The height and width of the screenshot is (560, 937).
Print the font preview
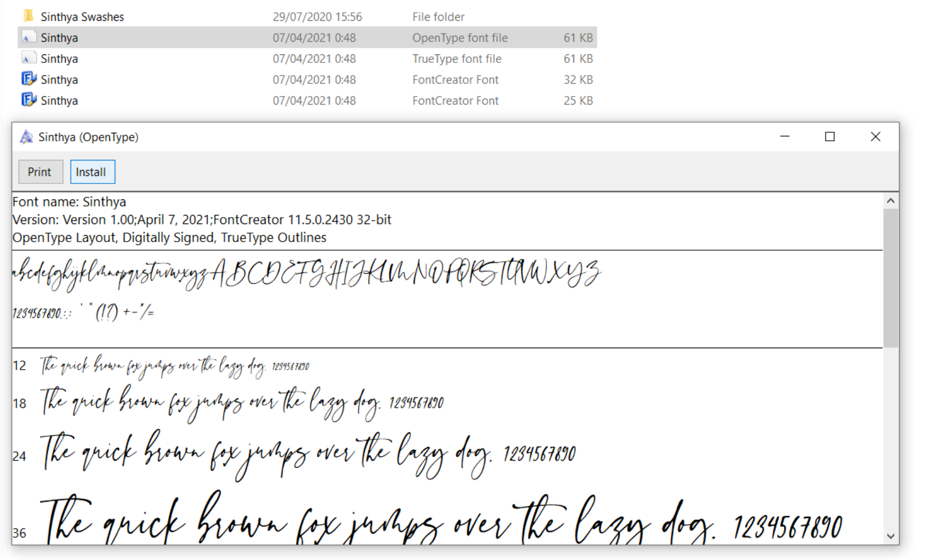point(41,172)
